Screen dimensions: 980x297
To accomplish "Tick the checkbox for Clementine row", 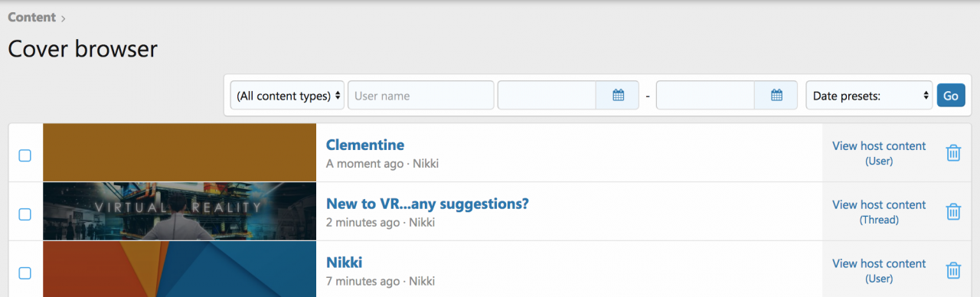I will [24, 155].
